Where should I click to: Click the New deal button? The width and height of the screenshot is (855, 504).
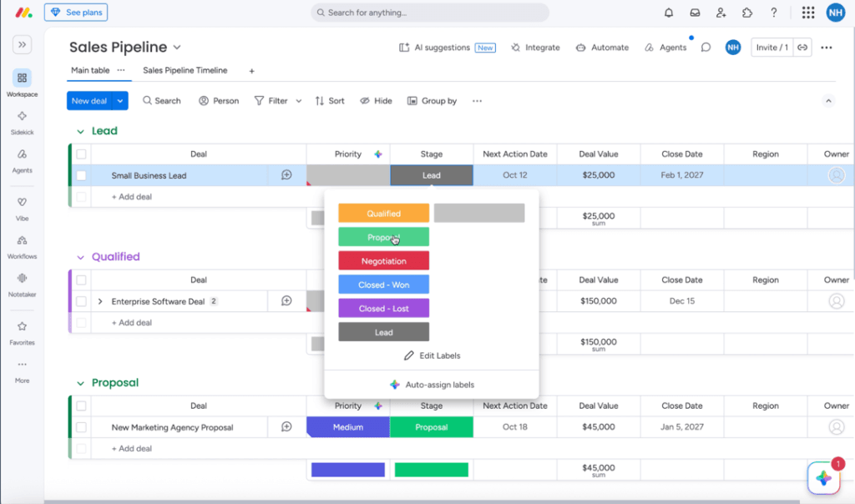point(89,101)
